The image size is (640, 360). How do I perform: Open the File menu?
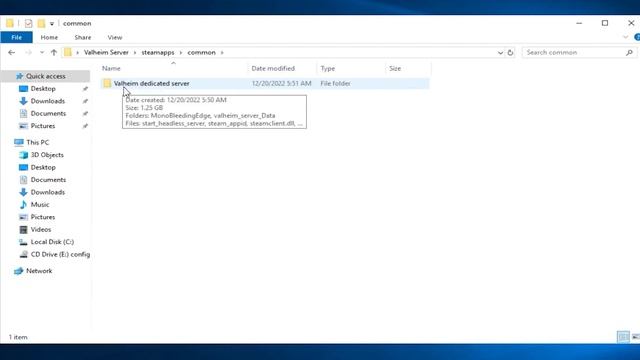(16, 37)
